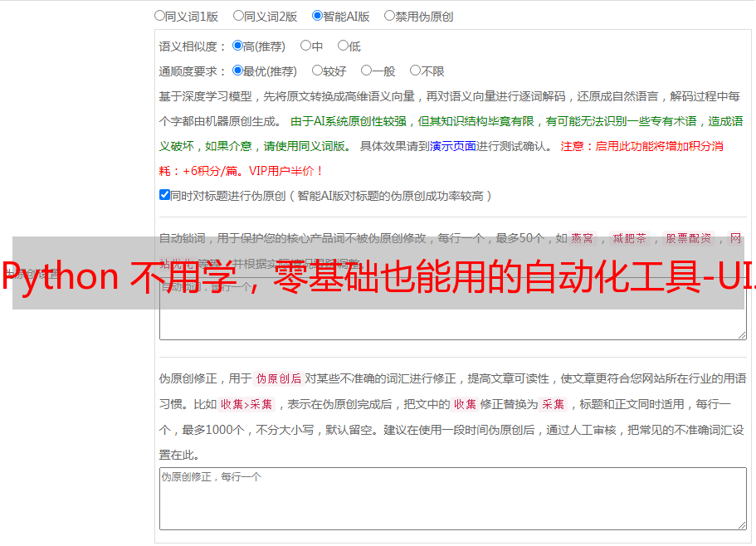Select 不限 fluency requirement
The height and width of the screenshot is (546, 756).
(x=415, y=71)
